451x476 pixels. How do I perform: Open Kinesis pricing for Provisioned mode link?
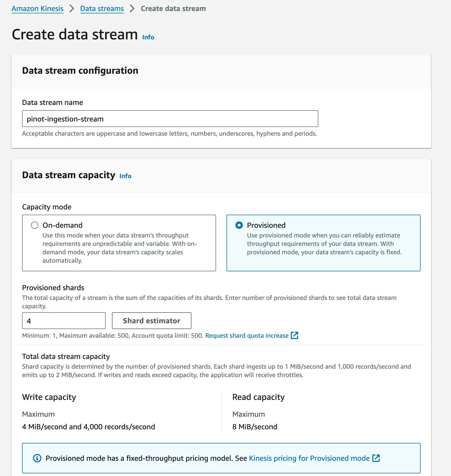(x=309, y=458)
